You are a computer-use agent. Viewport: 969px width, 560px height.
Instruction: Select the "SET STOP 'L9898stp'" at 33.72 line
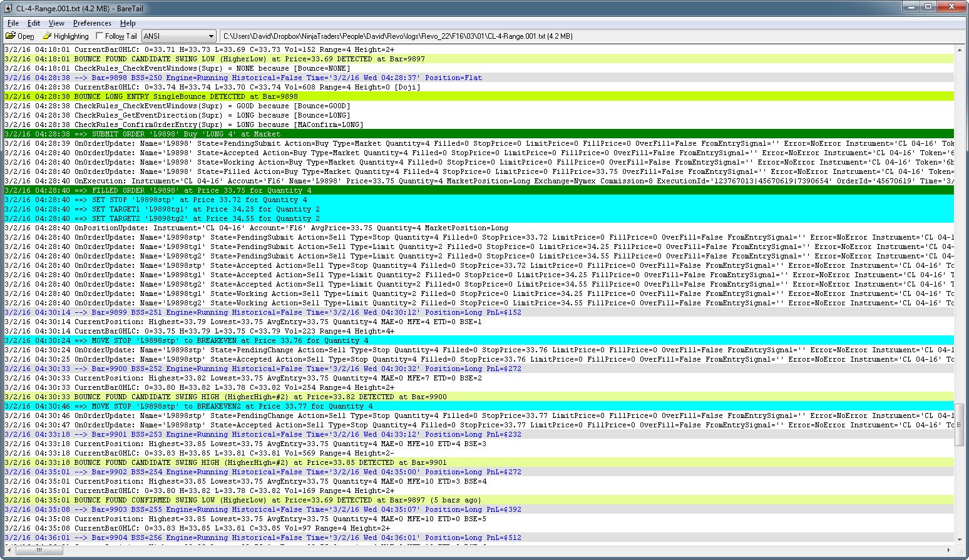(x=479, y=200)
